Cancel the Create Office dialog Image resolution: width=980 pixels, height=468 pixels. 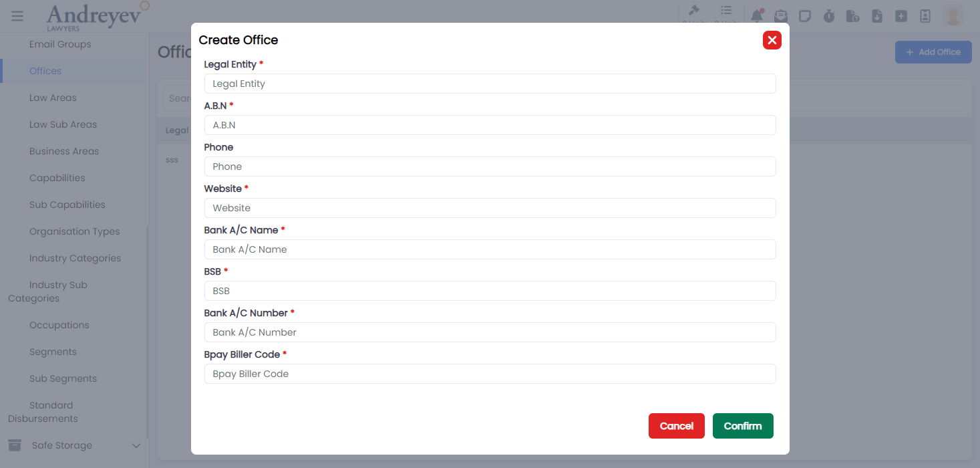click(676, 425)
